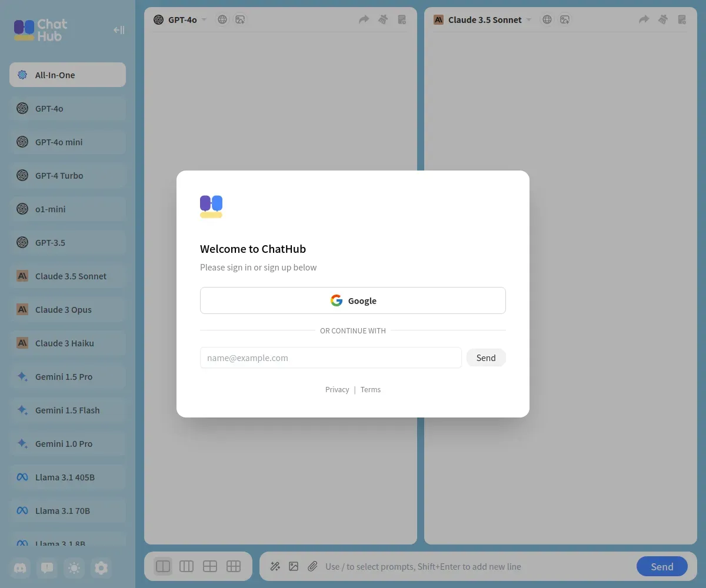
Task: Open Llama 3.1 405B in the sidebar
Action: coord(68,477)
